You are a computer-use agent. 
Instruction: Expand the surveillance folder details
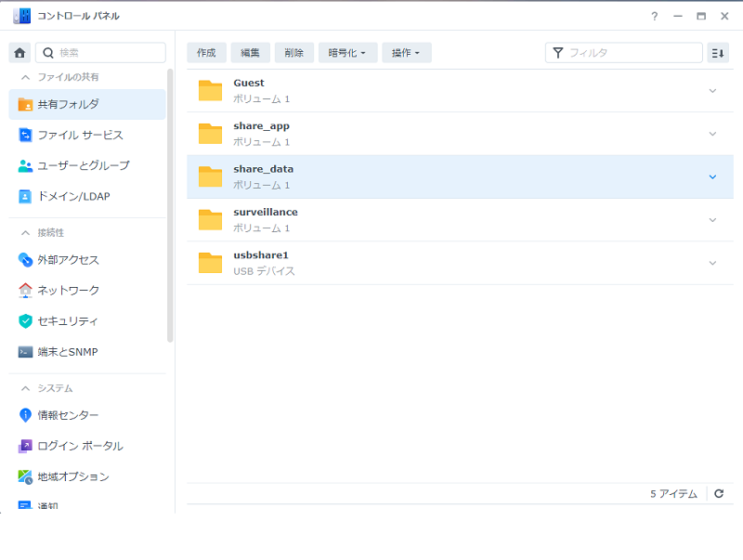(x=712, y=220)
